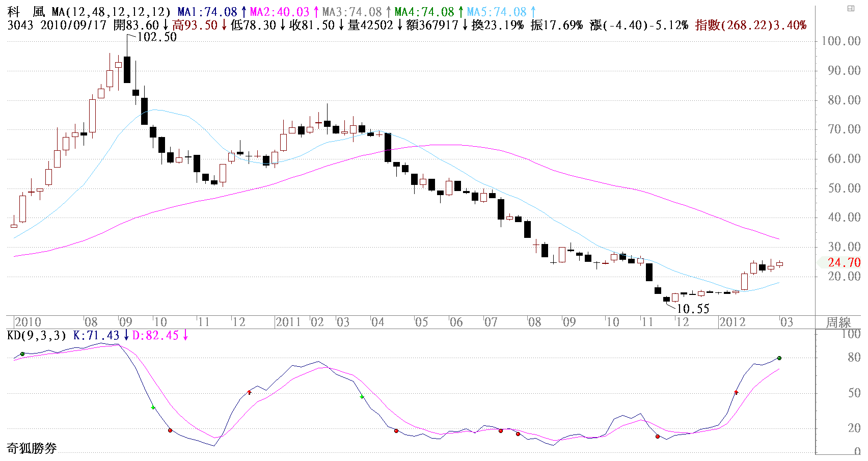Click the red up arrow on KD near 2010/12
This screenshot has width=868, height=461.
tap(249, 392)
